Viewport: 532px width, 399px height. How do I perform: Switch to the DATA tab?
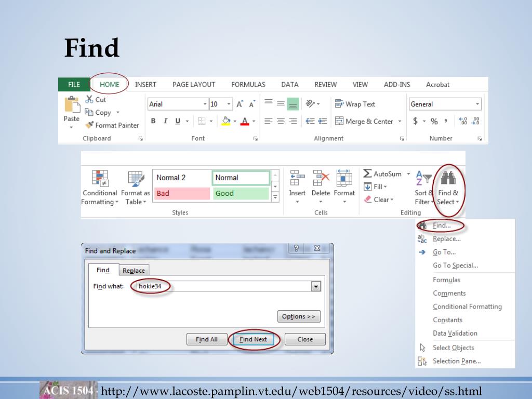(x=290, y=85)
